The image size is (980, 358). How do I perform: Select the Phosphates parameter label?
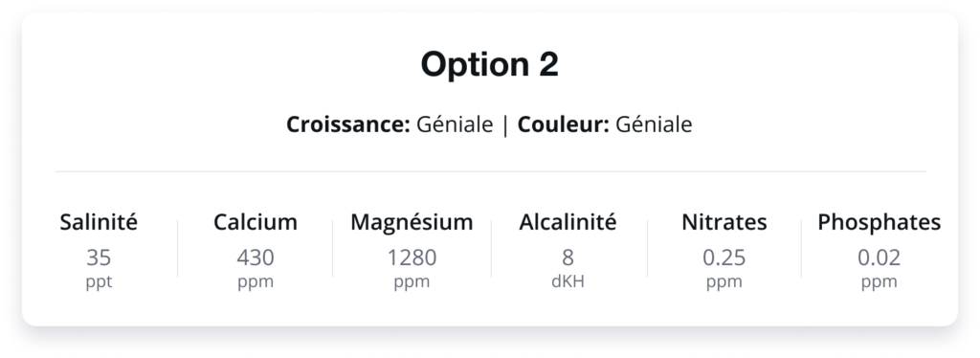(880, 222)
